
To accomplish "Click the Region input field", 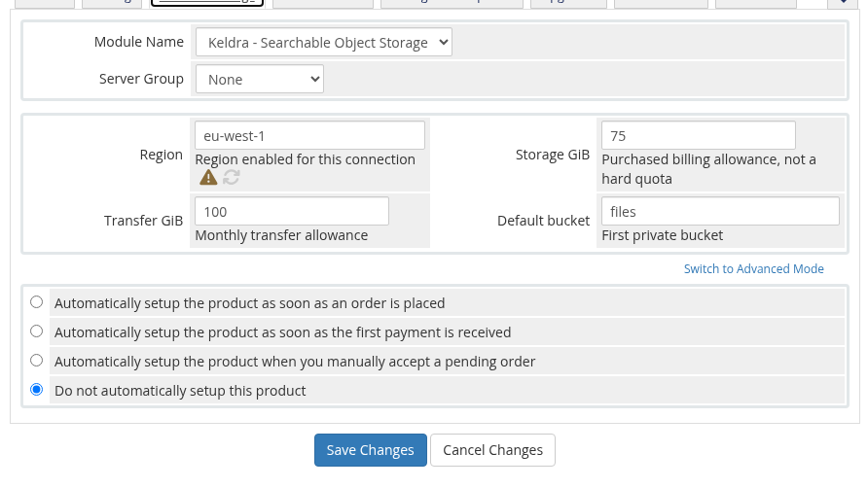I will pyautogui.click(x=310, y=135).
